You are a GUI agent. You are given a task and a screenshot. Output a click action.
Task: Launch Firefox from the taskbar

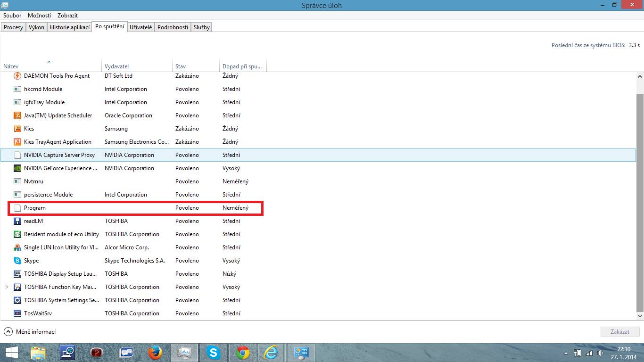coord(155,353)
